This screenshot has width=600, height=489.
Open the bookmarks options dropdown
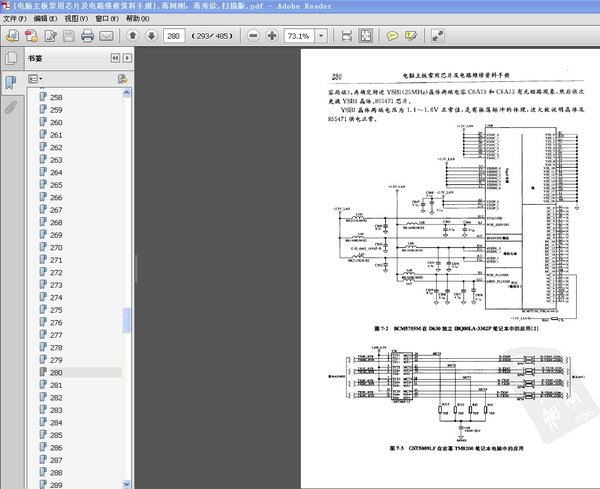tap(35, 79)
